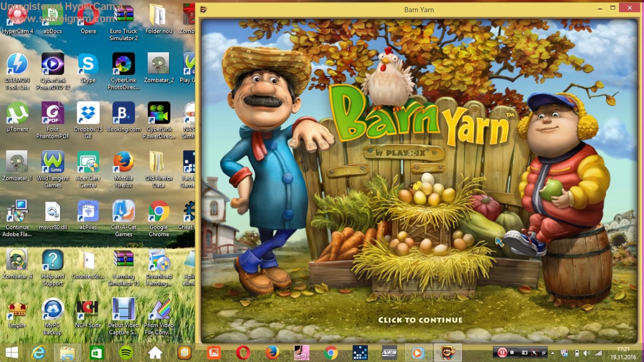Image resolution: width=644 pixels, height=362 pixels.
Task: Open the Old Firefox Data folder
Action: click(159, 169)
